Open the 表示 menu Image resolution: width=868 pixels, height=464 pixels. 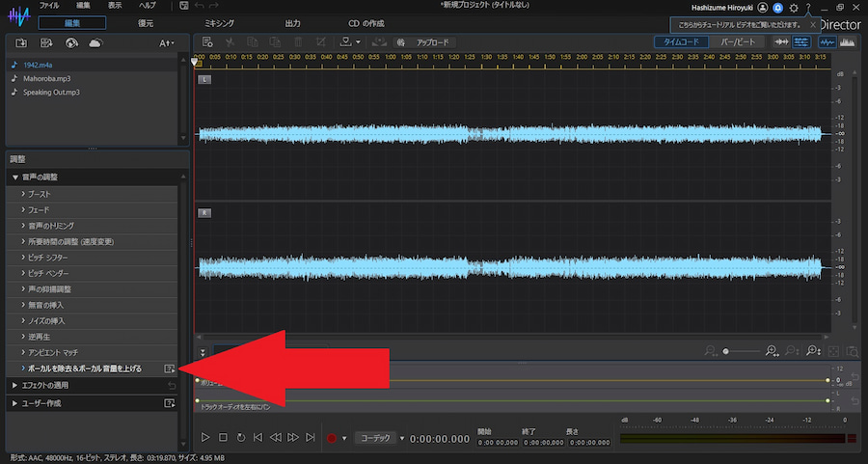point(115,6)
